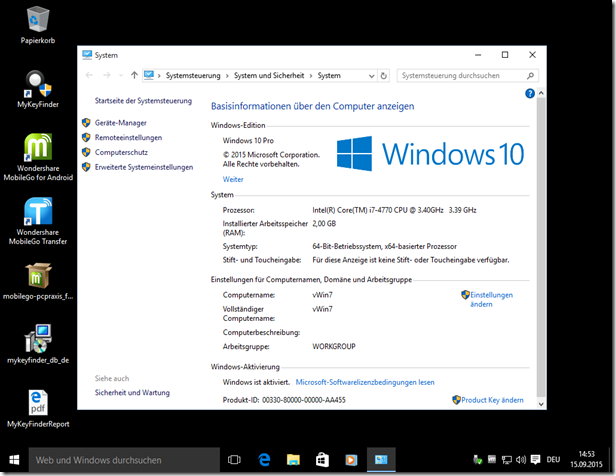Expand the chevron after System und Sicherheit

click(311, 76)
